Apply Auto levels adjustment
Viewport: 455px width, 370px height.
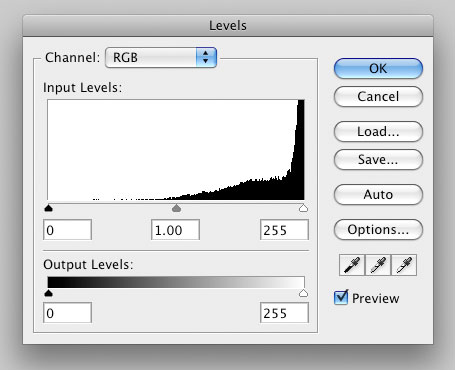coord(378,195)
